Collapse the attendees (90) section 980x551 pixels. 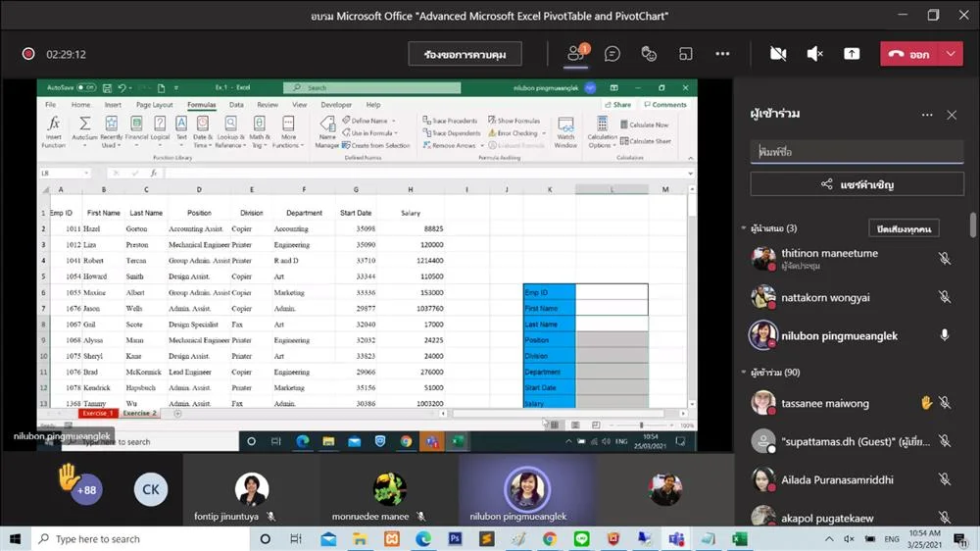coord(744,373)
